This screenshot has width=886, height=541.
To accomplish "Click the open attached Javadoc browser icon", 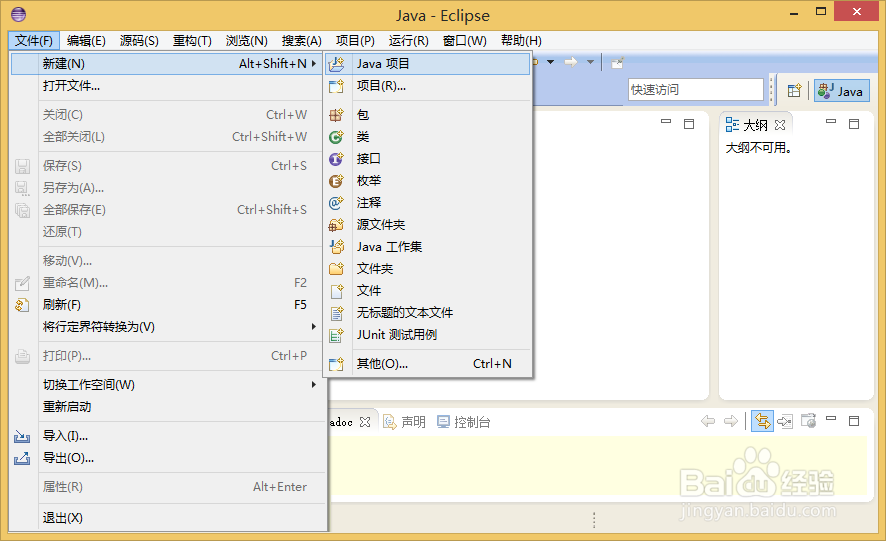I will 809,421.
